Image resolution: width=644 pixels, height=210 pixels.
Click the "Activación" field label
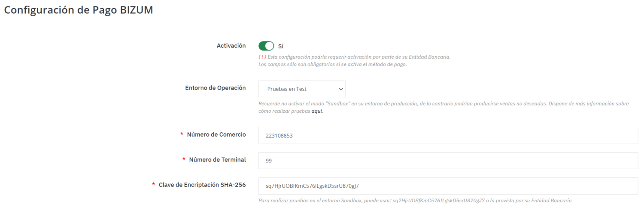pyautogui.click(x=231, y=45)
